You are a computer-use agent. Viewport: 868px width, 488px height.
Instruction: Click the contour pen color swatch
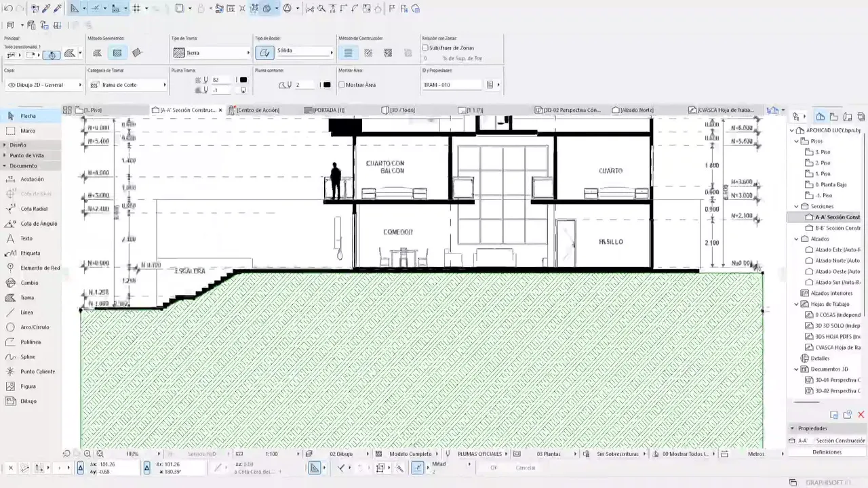[327, 85]
